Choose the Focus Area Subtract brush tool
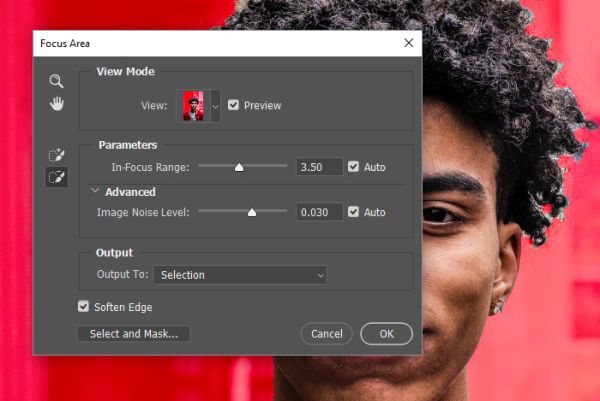 coord(57,177)
